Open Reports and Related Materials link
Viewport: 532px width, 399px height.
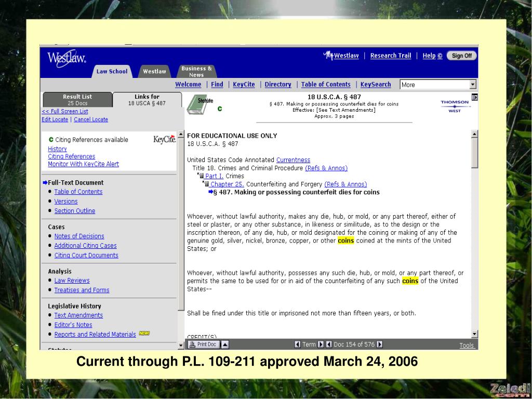point(95,334)
